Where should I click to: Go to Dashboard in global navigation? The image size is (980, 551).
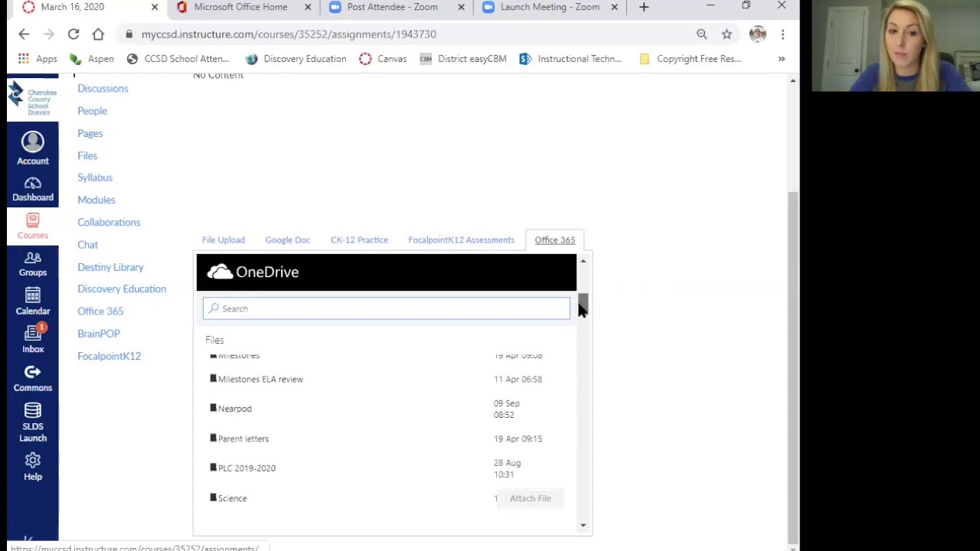pyautogui.click(x=33, y=189)
